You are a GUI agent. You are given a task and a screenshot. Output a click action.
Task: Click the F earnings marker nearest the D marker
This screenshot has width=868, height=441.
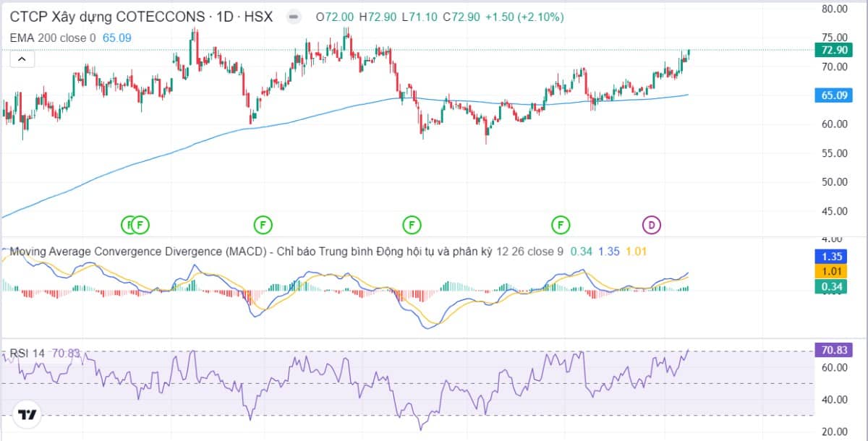point(560,225)
